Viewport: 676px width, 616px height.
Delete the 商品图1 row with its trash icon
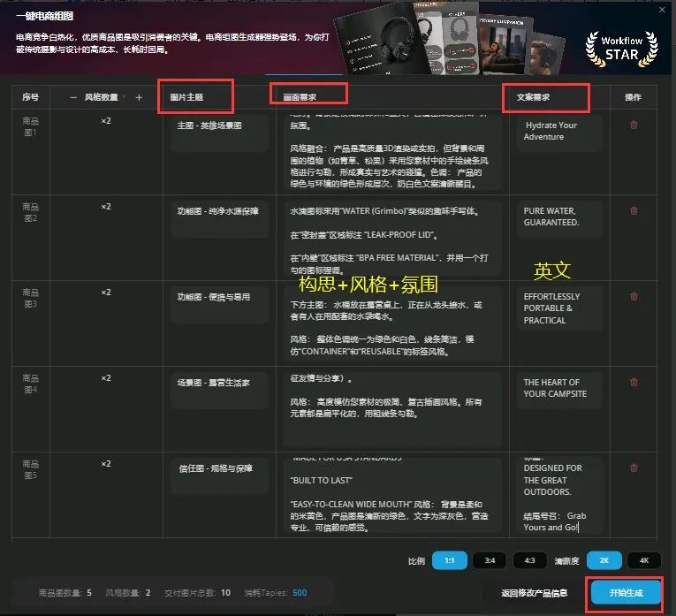(x=634, y=125)
